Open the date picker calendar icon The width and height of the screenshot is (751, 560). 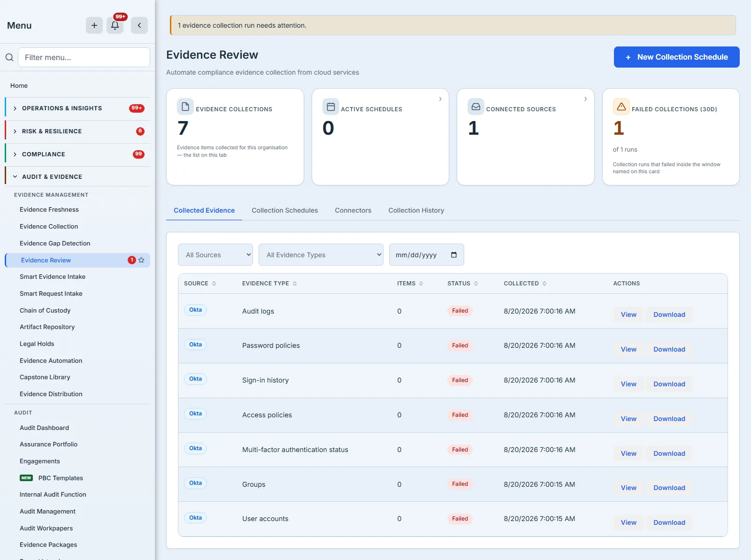coord(454,255)
